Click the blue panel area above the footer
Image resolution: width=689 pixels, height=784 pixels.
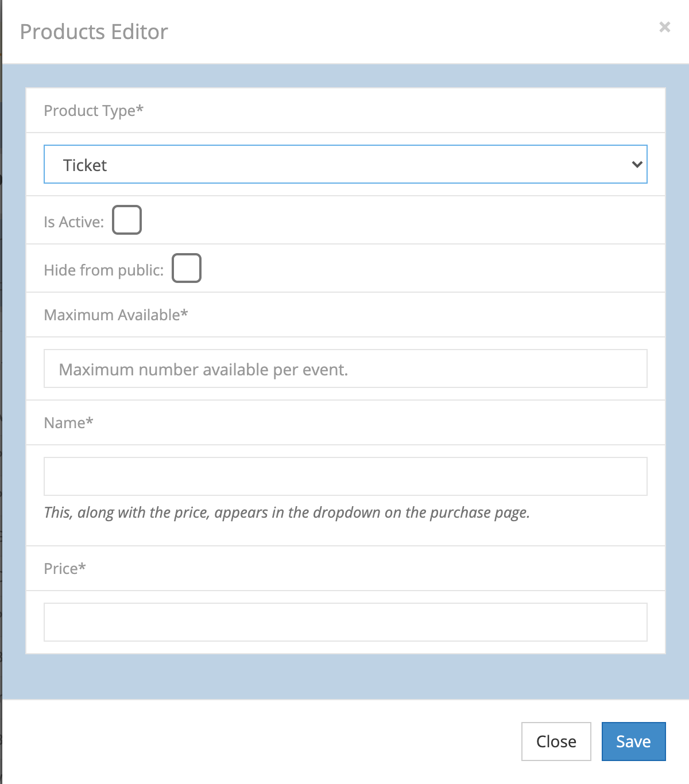pyautogui.click(x=344, y=677)
